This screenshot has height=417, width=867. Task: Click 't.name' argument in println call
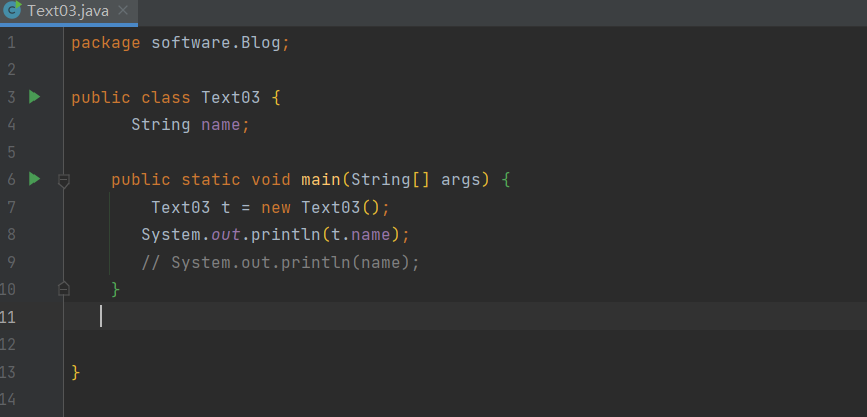click(x=361, y=234)
